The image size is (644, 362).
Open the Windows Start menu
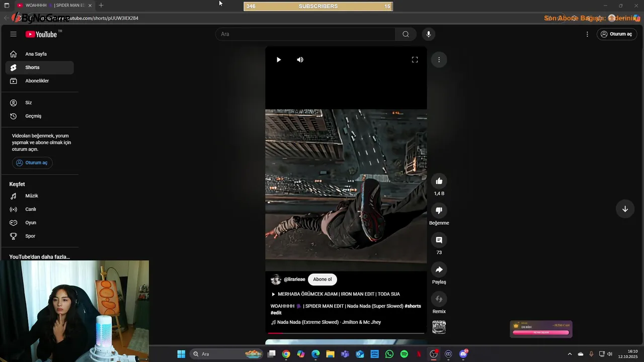[x=181, y=354]
